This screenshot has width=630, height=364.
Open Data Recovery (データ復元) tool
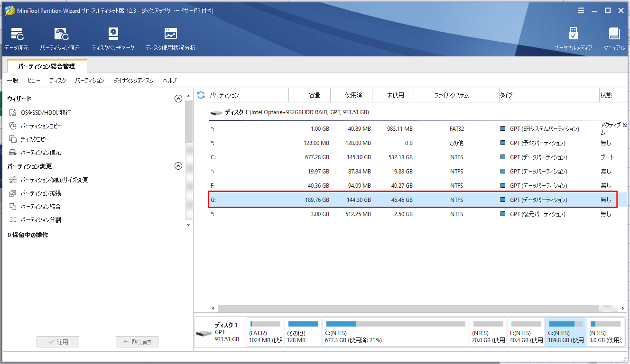coord(16,39)
